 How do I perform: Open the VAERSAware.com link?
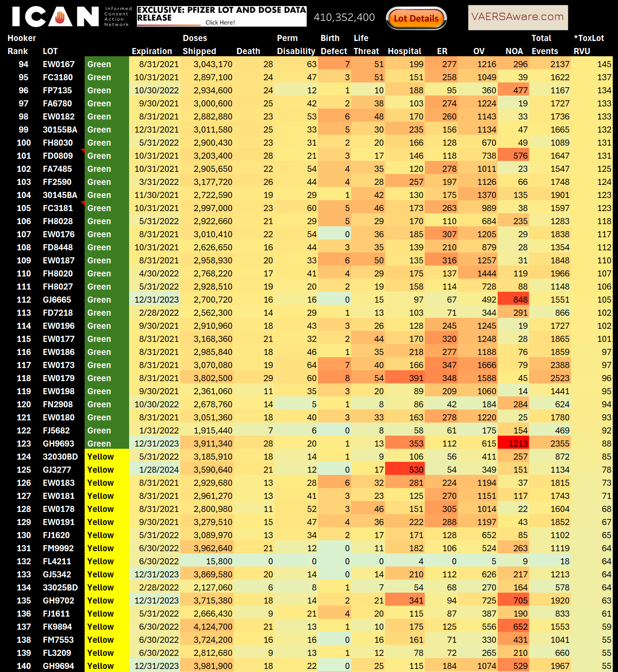[x=518, y=17]
